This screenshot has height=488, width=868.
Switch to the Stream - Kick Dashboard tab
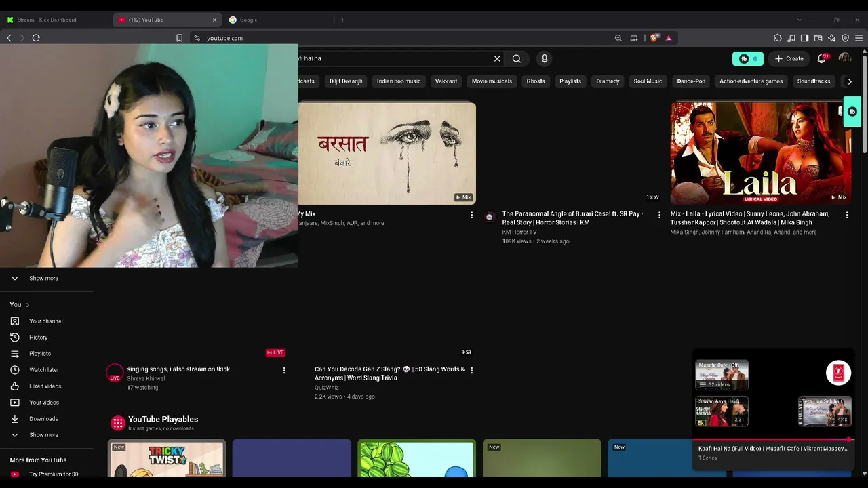[56, 20]
